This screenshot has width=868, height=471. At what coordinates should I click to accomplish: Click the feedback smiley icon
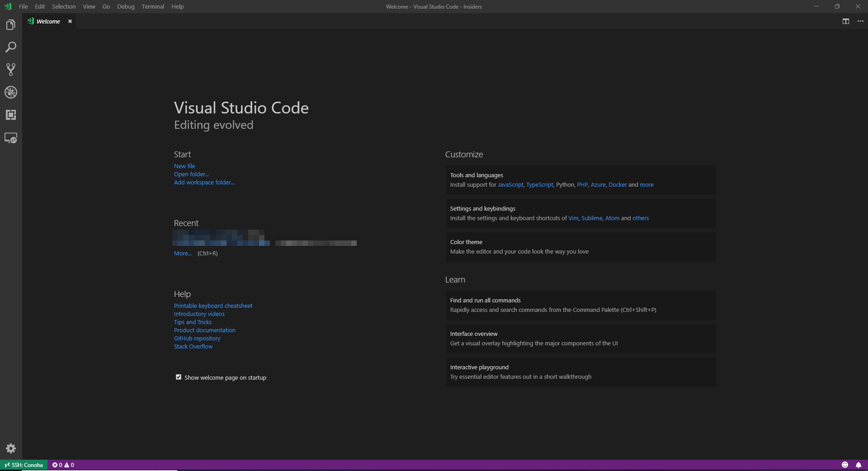pos(845,465)
